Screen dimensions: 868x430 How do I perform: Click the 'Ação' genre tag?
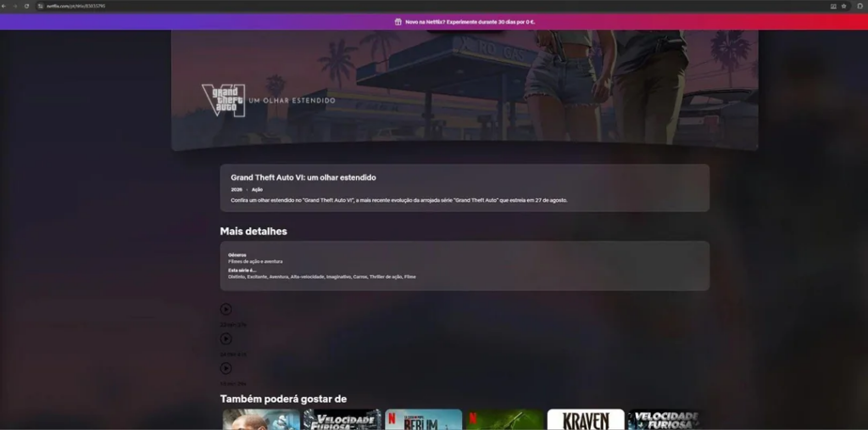point(257,189)
